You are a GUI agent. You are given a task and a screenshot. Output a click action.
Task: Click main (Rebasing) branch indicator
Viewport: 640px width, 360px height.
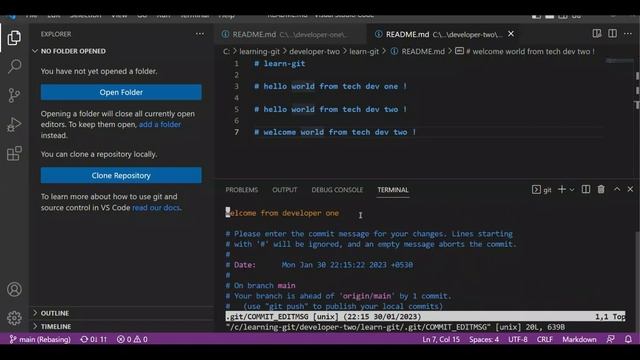[x=40, y=339]
